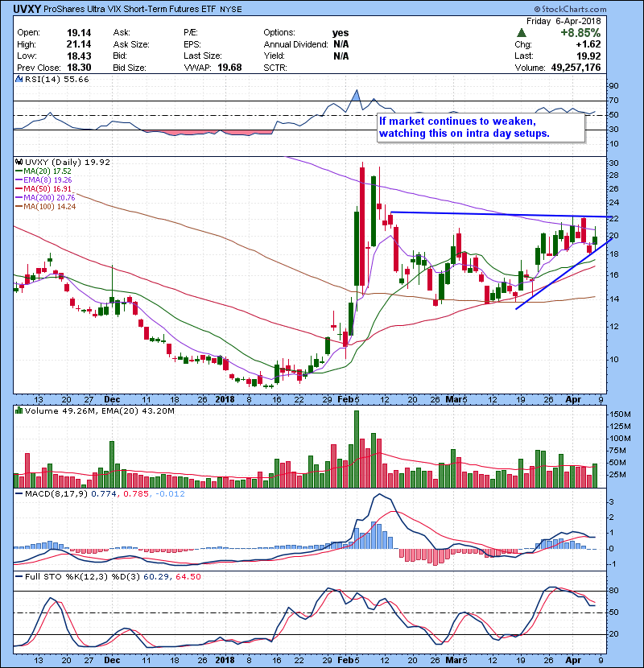644x668 pixels.
Task: Click the blue annotation text box
Action: (x=481, y=126)
